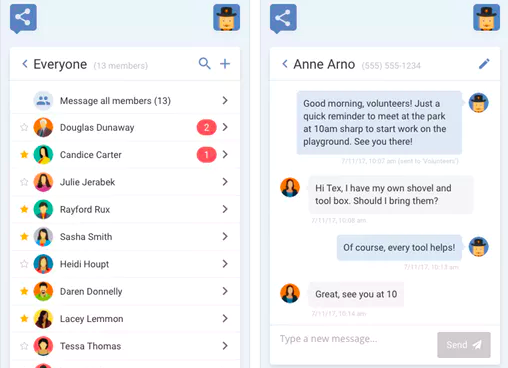Open chevron on Message all members row
Screen dimensions: 508x368
[225, 100]
